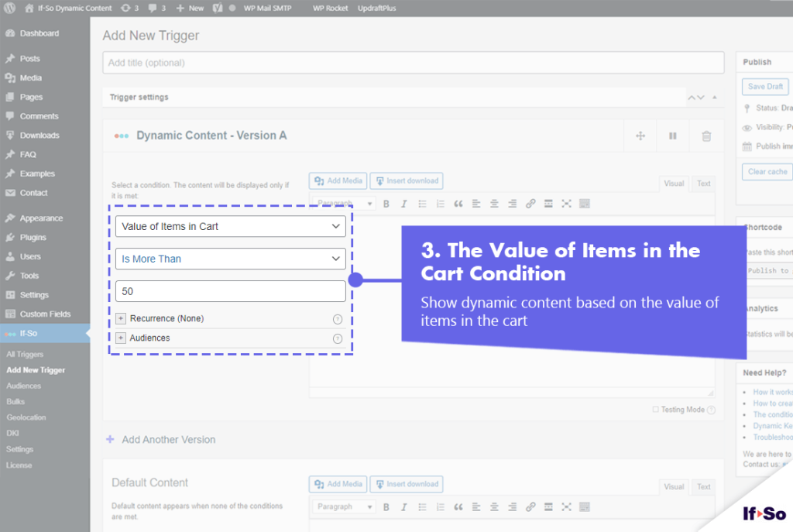
Task: Enable the Testing Mode checkbox
Action: 655,410
